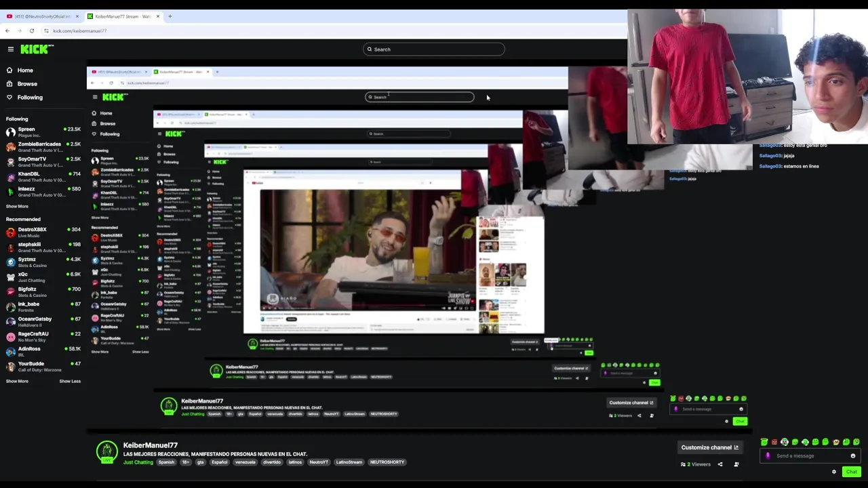Open the site info icon beside the URL

click(x=46, y=30)
